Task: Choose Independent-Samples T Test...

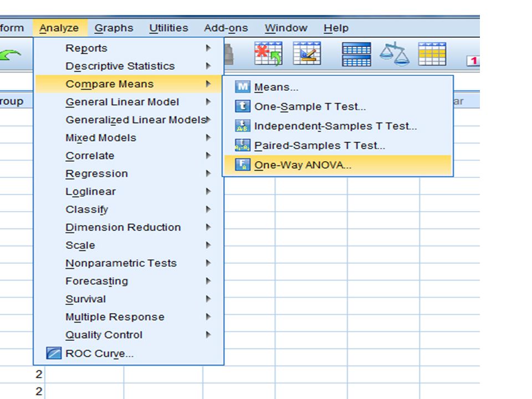Action: click(337, 126)
